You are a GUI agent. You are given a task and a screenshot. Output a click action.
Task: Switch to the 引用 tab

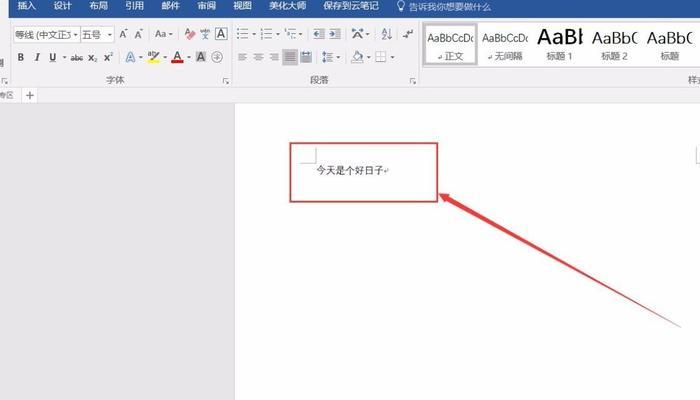point(134,6)
